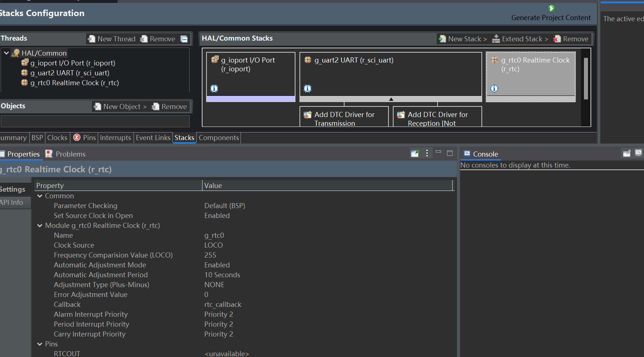The image size is (644, 357).
Task: Switch to the Components tab
Action: coord(219,138)
